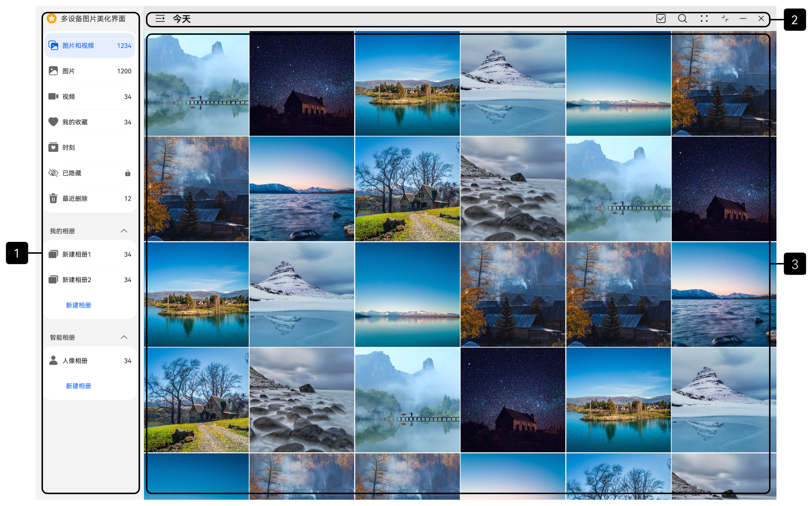Click the 多设备图片美化界面 window title
The width and height of the screenshot is (812, 506).
[93, 18]
